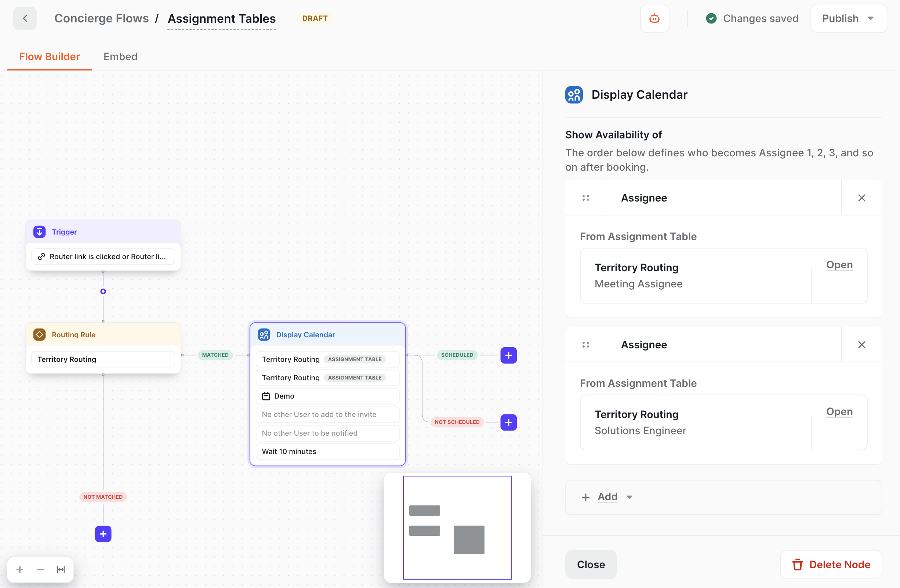Click the calendar icon beside Demo
This screenshot has height=588, width=900.
(x=266, y=396)
